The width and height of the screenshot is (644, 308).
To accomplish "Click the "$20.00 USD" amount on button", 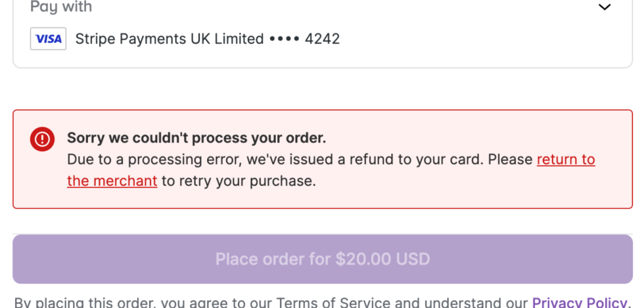I will (x=382, y=259).
